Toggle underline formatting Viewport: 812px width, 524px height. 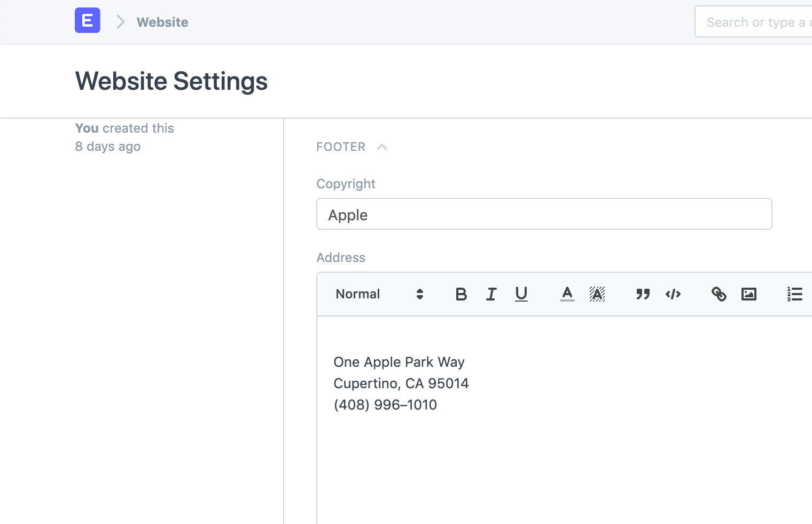point(521,294)
